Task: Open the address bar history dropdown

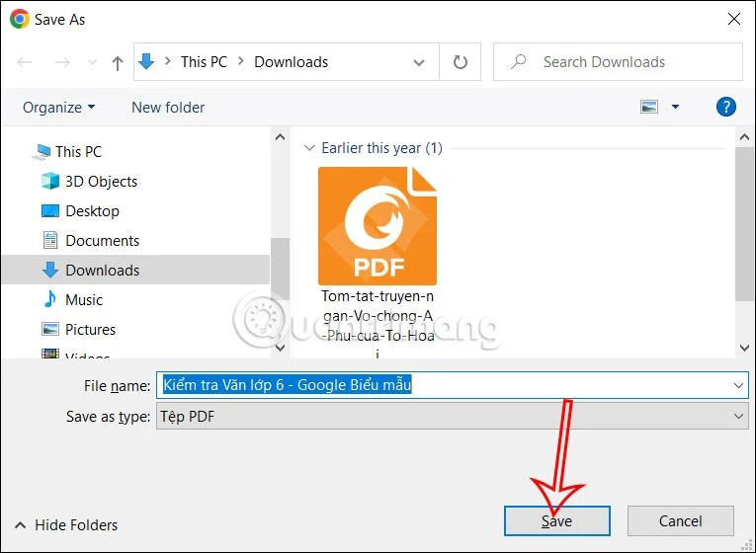Action: click(419, 62)
